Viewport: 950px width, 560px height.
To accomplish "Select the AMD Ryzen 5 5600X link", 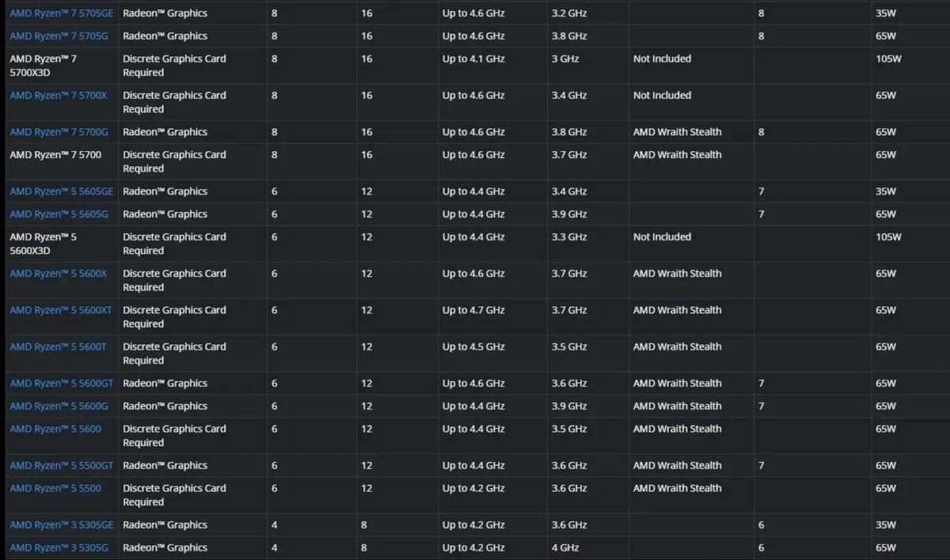I will 58,274.
